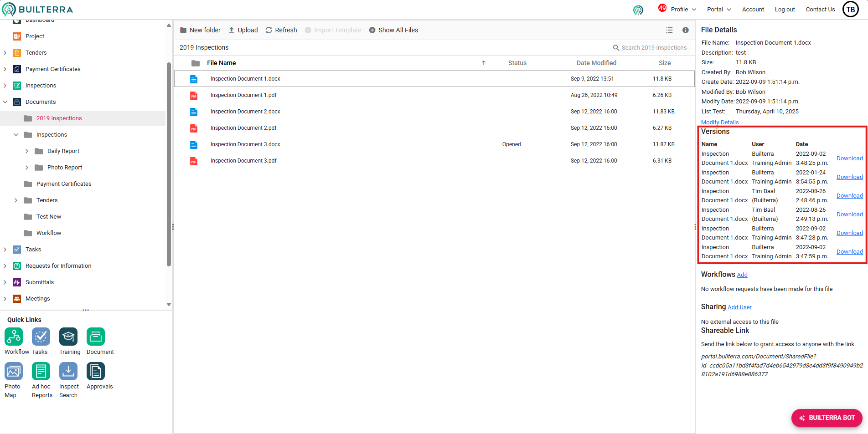Screen dimensions: 868x434
Task: Expand the Tasks tree node
Action: click(5, 250)
